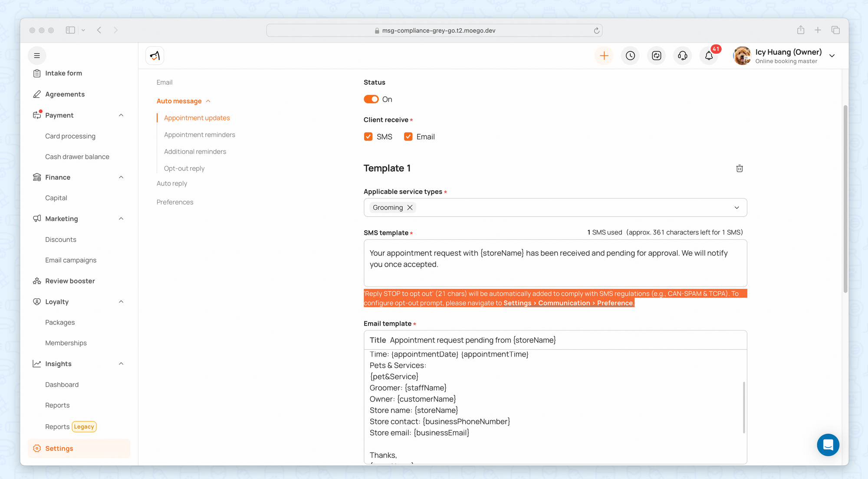Viewport: 868px width, 479px height.
Task: Open Opt-out reply section
Action: coord(184,168)
